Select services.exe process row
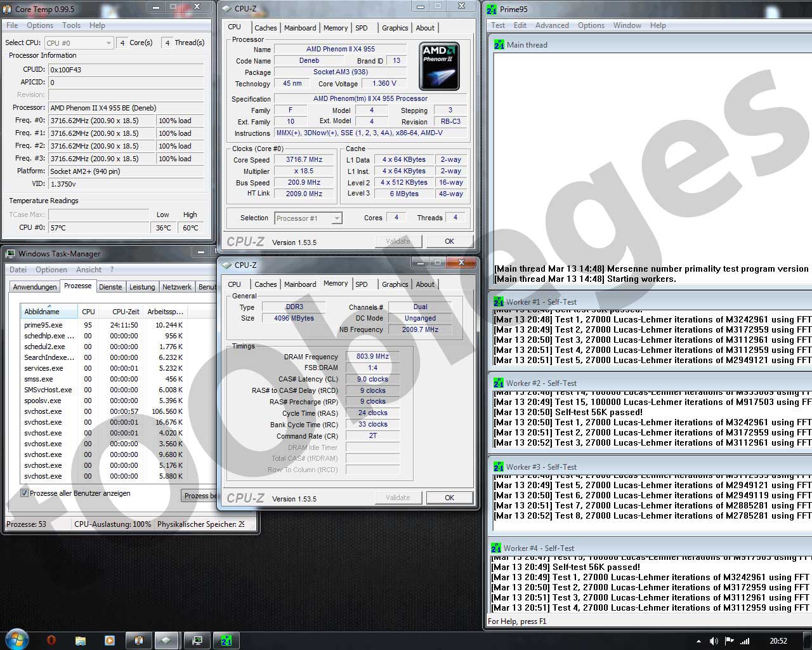The image size is (812, 650). (105, 368)
